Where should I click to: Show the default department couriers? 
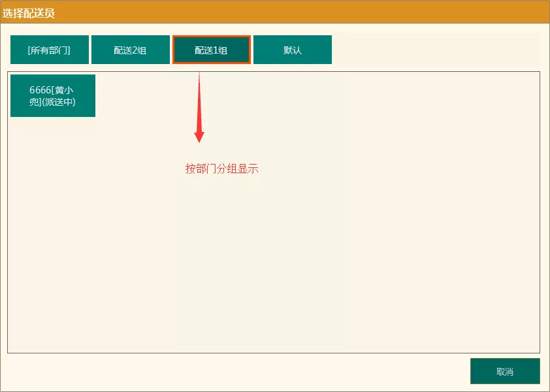pos(292,50)
